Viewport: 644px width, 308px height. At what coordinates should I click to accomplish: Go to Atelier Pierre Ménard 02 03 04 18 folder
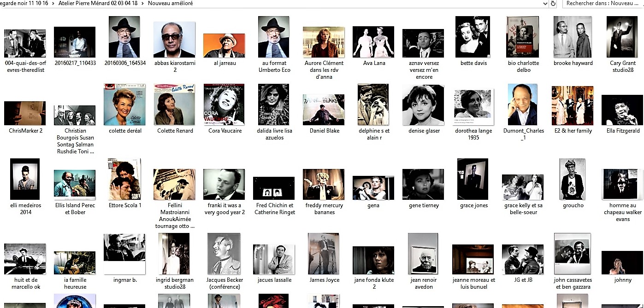(98, 3)
